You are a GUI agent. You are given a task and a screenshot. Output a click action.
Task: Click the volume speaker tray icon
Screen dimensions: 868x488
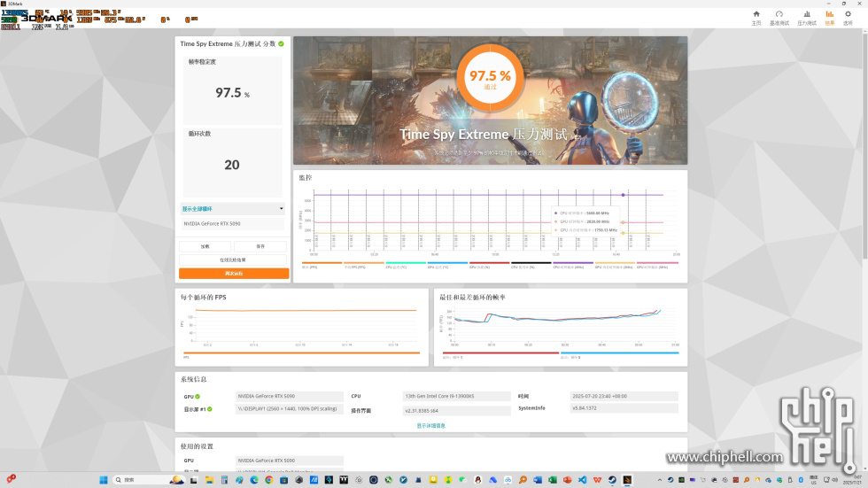834,480
